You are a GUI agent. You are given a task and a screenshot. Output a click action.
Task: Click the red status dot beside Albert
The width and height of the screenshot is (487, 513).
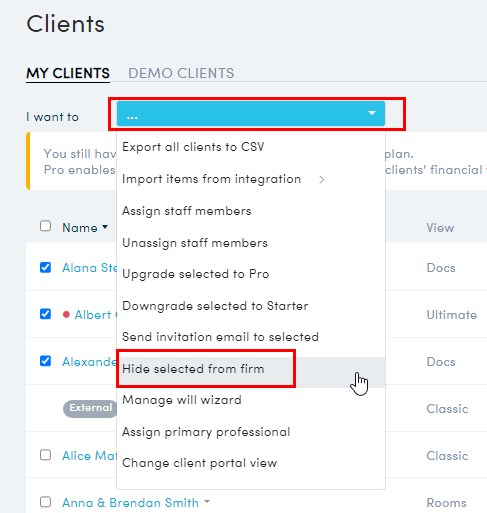[66, 314]
